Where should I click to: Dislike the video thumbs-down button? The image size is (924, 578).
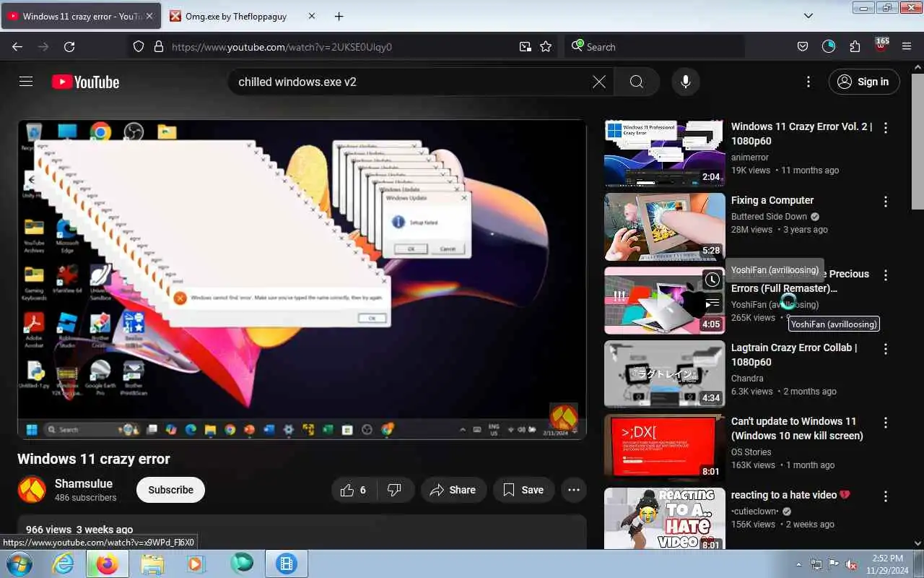395,490
